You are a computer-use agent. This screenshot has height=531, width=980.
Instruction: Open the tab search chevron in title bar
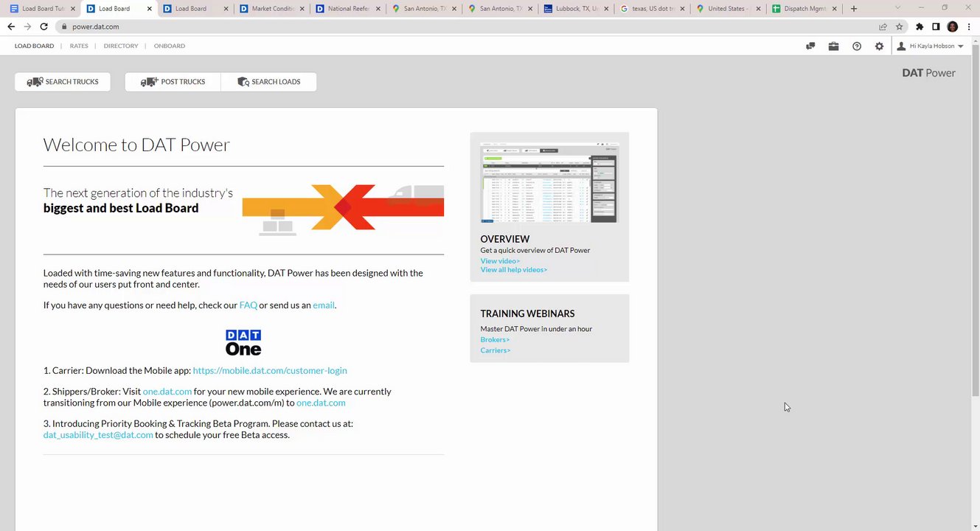pos(897,7)
